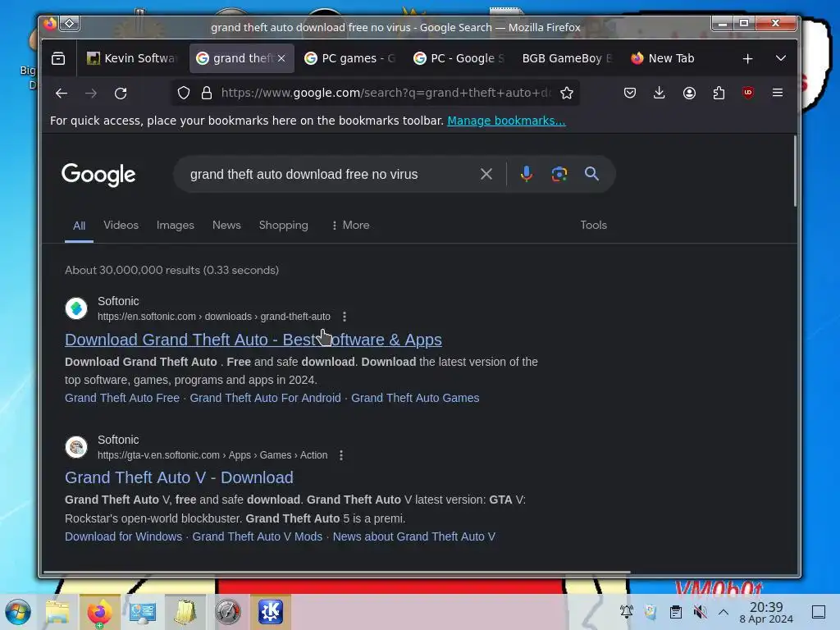Open the uBlock Origin extension popup
This screenshot has height=630, width=840.
coord(748,94)
